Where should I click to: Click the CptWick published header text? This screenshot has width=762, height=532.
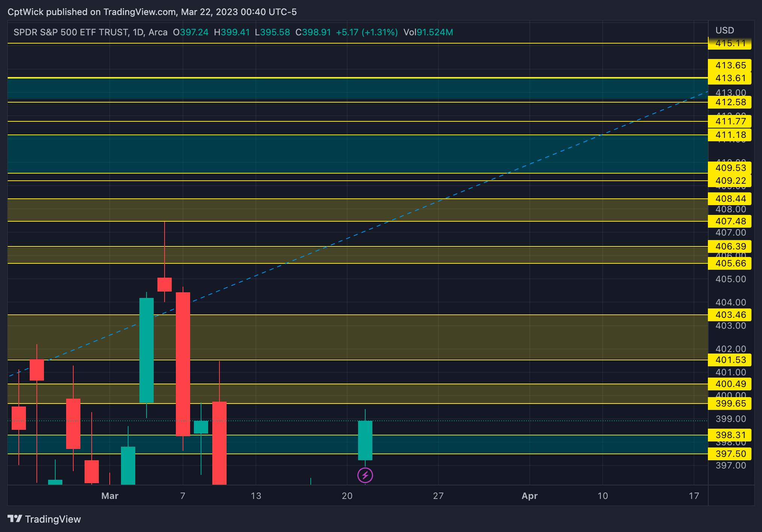tap(152, 12)
